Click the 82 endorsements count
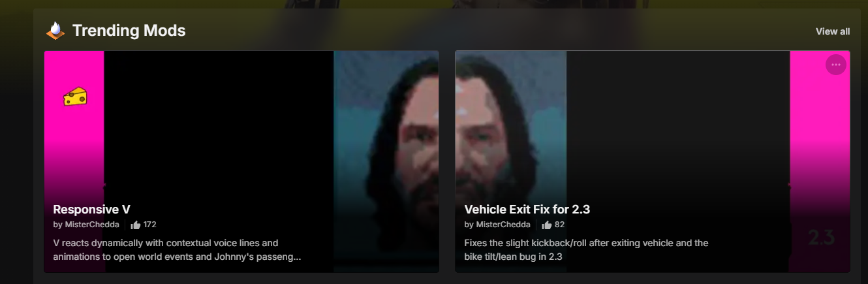 559,225
